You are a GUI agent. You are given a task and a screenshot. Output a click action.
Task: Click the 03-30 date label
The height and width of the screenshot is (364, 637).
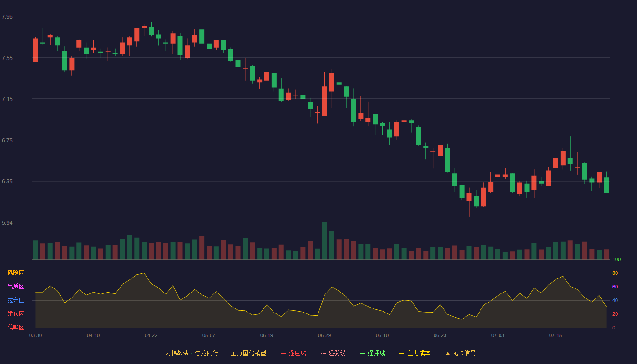tap(35, 335)
